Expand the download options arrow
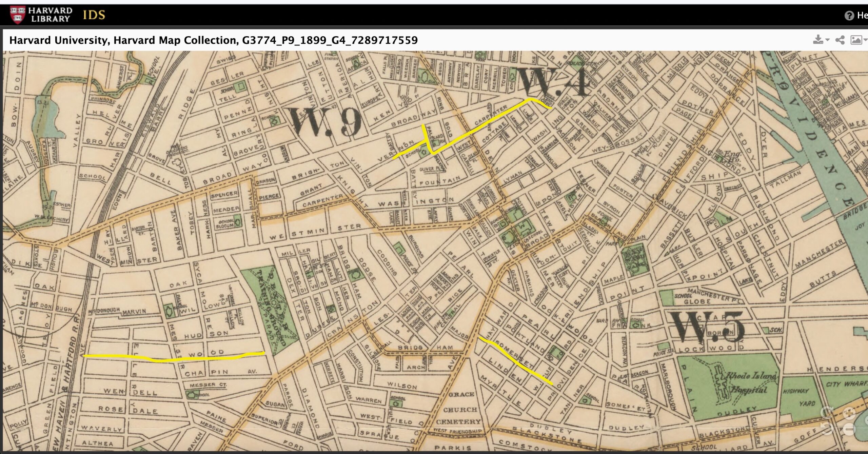The width and height of the screenshot is (868, 454). point(827,40)
